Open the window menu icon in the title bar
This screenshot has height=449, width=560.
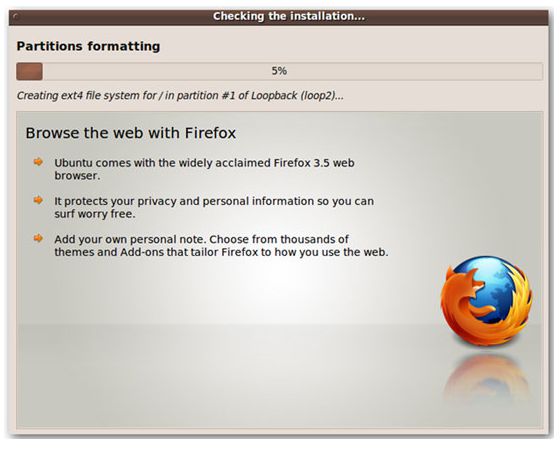coord(15,16)
